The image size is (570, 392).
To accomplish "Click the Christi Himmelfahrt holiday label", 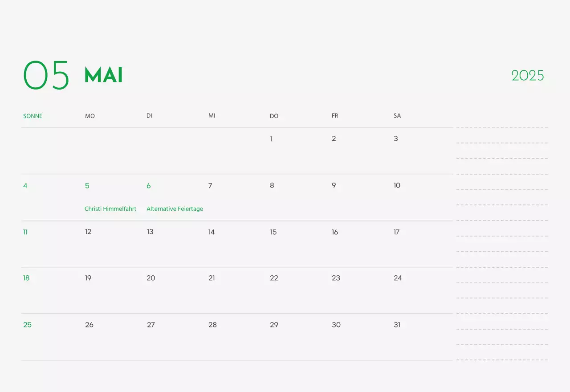I will (110, 209).
